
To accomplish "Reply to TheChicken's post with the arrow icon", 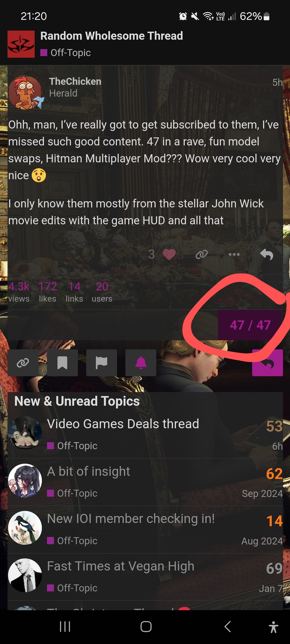I will coord(267,254).
